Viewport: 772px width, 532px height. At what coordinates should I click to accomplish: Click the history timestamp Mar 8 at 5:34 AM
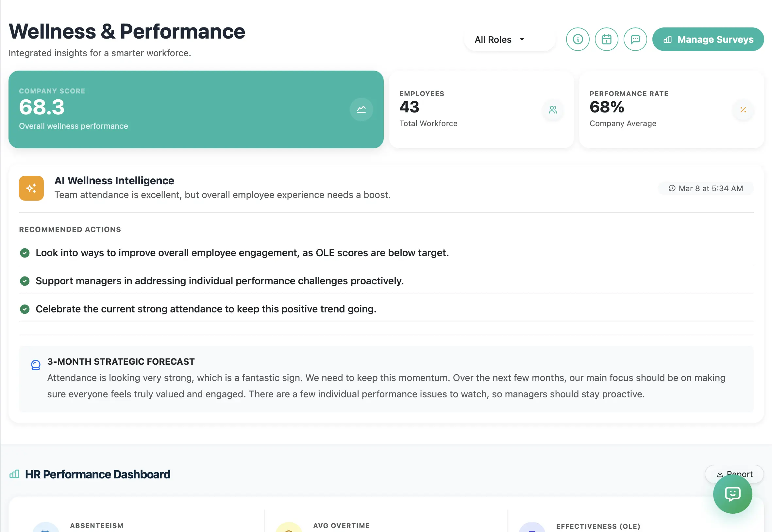coord(705,188)
